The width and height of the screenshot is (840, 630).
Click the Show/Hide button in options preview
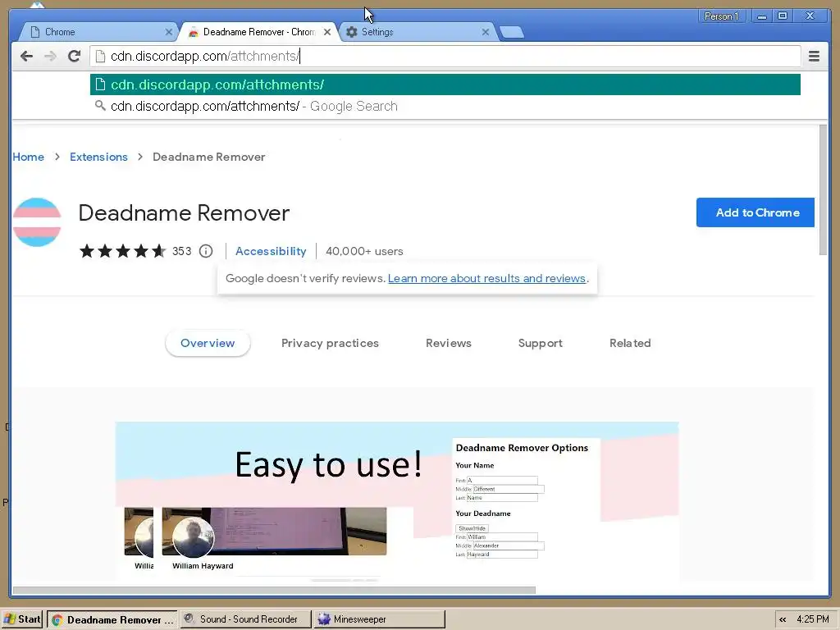472,528
